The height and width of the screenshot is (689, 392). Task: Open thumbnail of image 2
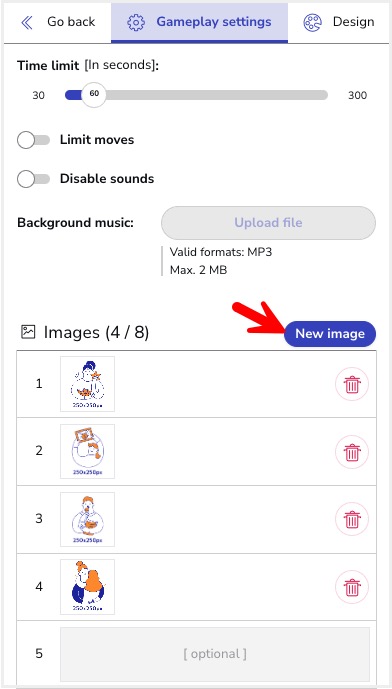[87, 451]
